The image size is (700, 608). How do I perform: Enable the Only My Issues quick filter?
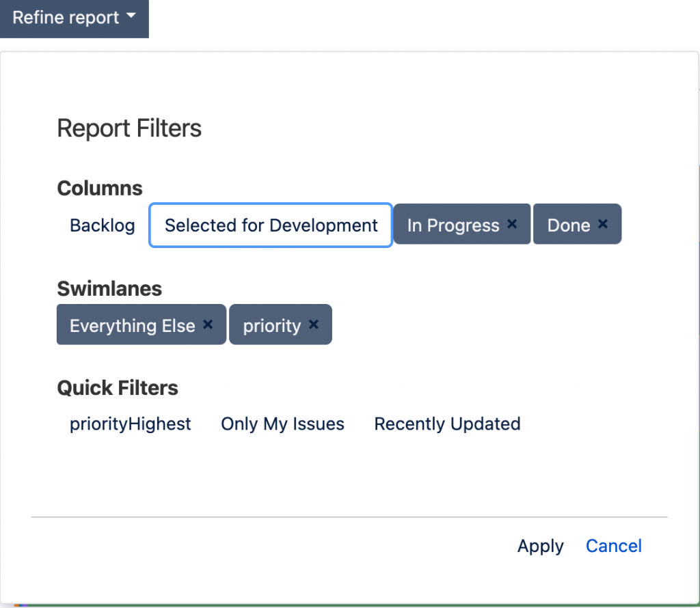(282, 424)
